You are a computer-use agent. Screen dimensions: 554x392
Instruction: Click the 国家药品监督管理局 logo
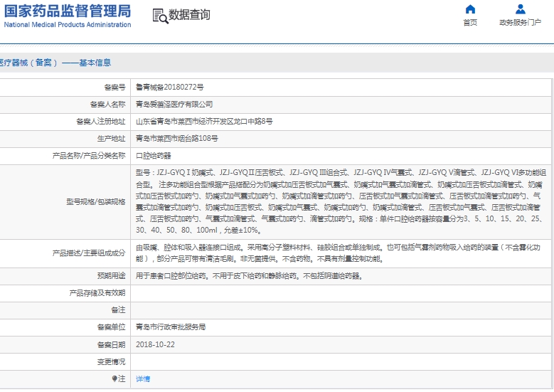pos(68,11)
